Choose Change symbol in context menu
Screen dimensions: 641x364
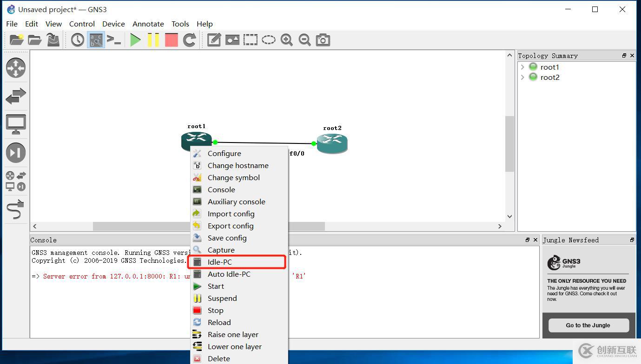pyautogui.click(x=239, y=177)
